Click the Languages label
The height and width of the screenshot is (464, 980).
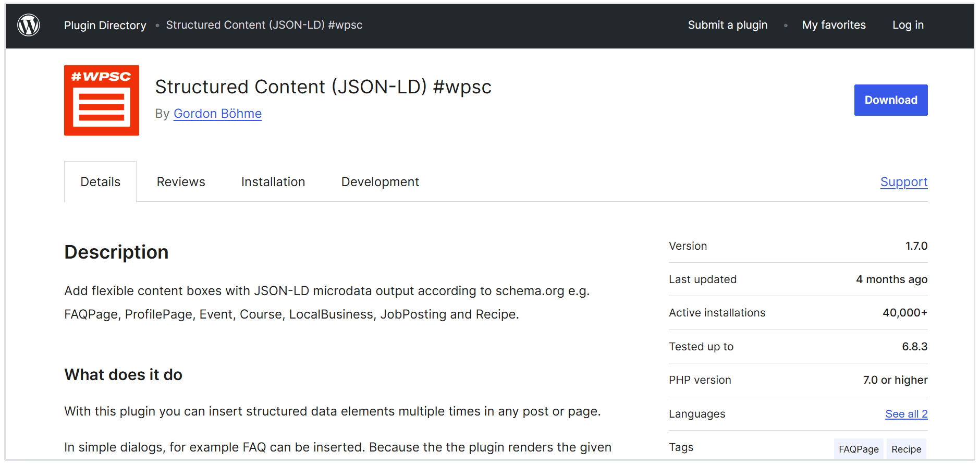pyautogui.click(x=697, y=414)
